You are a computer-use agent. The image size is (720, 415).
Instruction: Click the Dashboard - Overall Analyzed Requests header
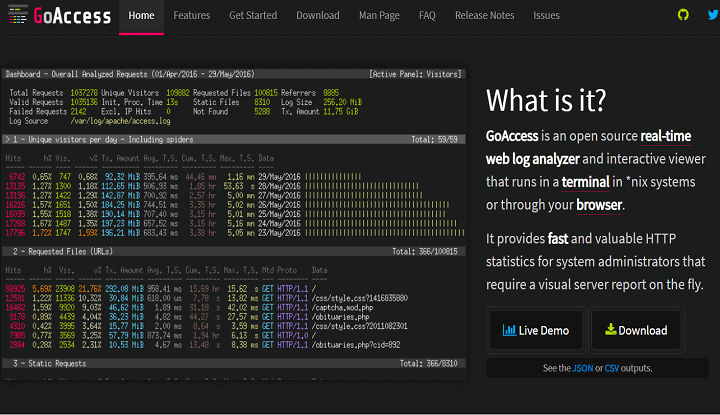click(x=130, y=74)
